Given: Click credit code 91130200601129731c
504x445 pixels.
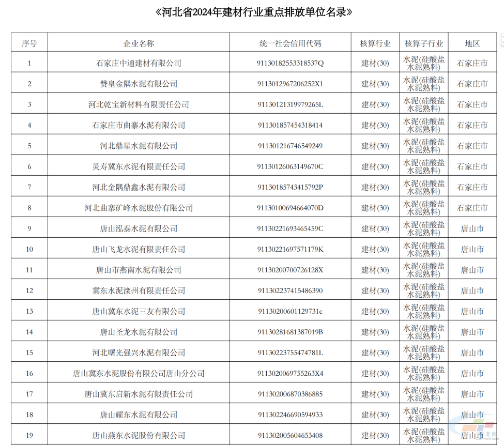Looking at the screenshot, I should (x=290, y=311).
